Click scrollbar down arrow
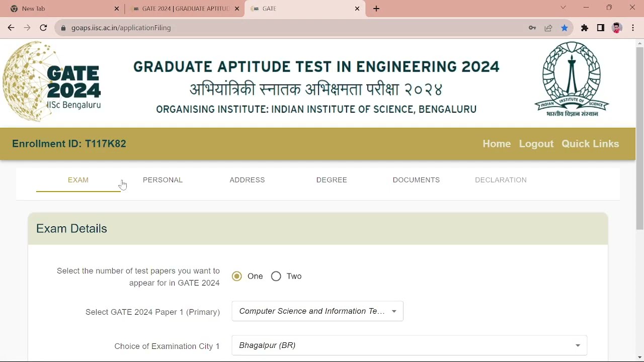Image resolution: width=644 pixels, height=362 pixels. [639, 357]
